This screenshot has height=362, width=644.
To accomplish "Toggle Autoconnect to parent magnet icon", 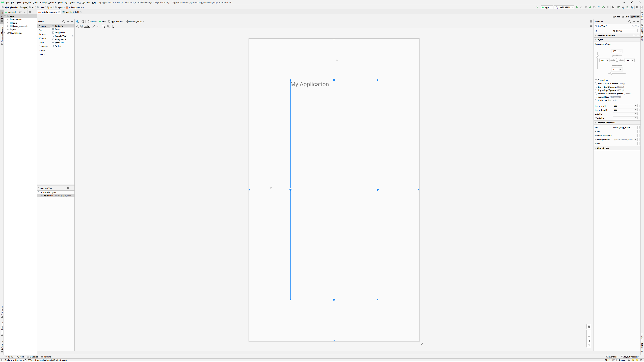I will point(82,26).
